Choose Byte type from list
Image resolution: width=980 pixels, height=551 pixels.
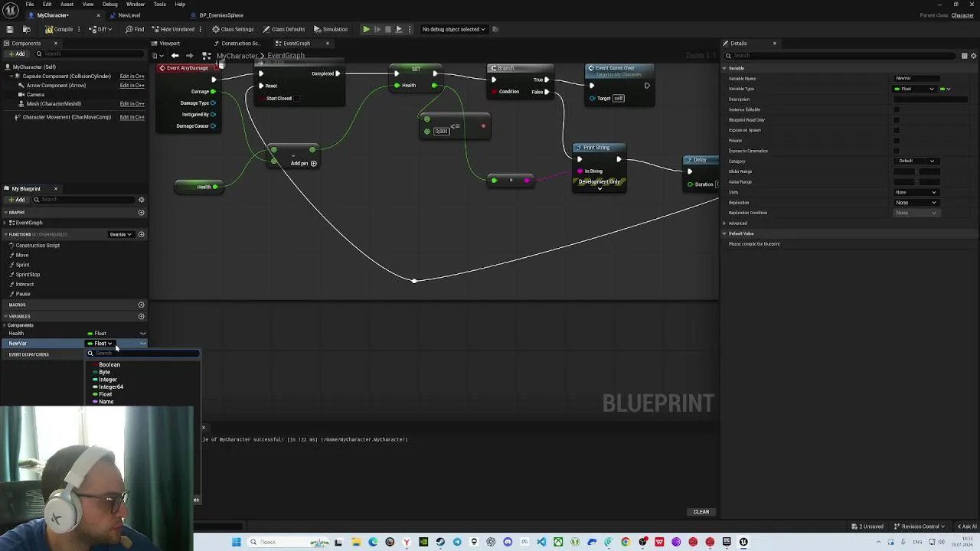coord(104,373)
